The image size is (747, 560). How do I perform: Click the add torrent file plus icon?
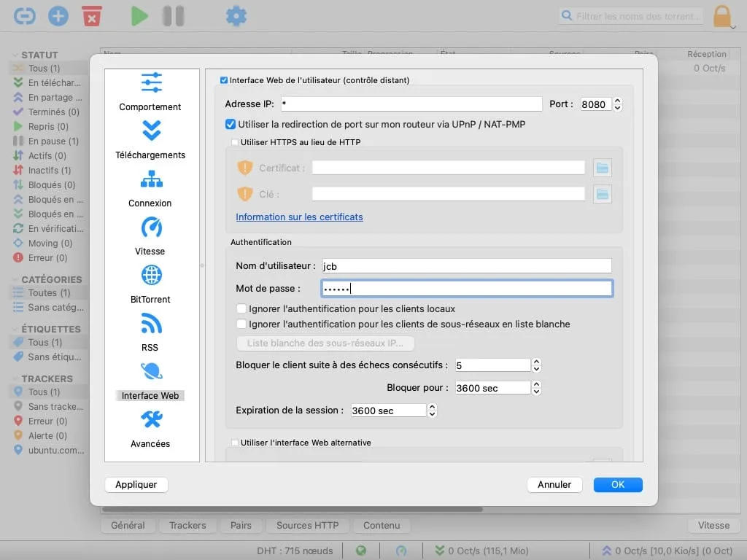pyautogui.click(x=58, y=16)
